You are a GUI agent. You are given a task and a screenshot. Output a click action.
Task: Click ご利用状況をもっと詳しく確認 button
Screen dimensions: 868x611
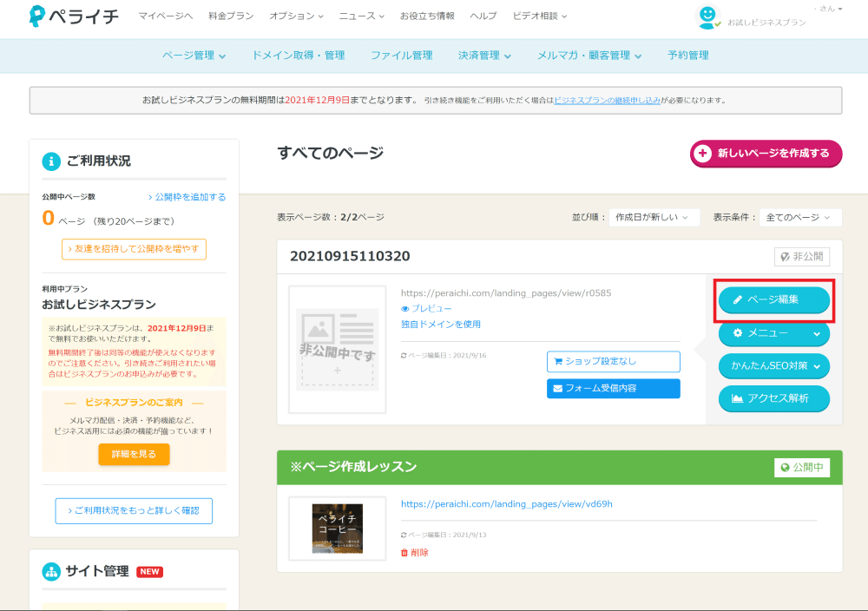[134, 511]
